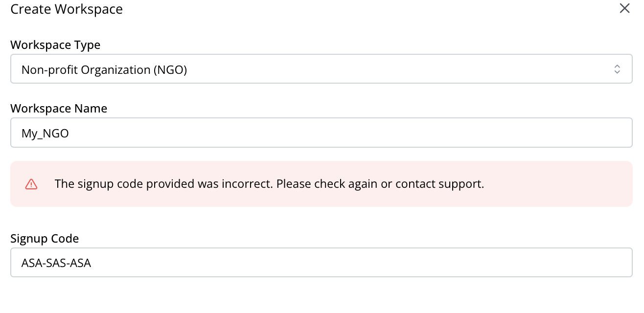
Task: Click the error message about incorrect signup code
Action: point(270,183)
